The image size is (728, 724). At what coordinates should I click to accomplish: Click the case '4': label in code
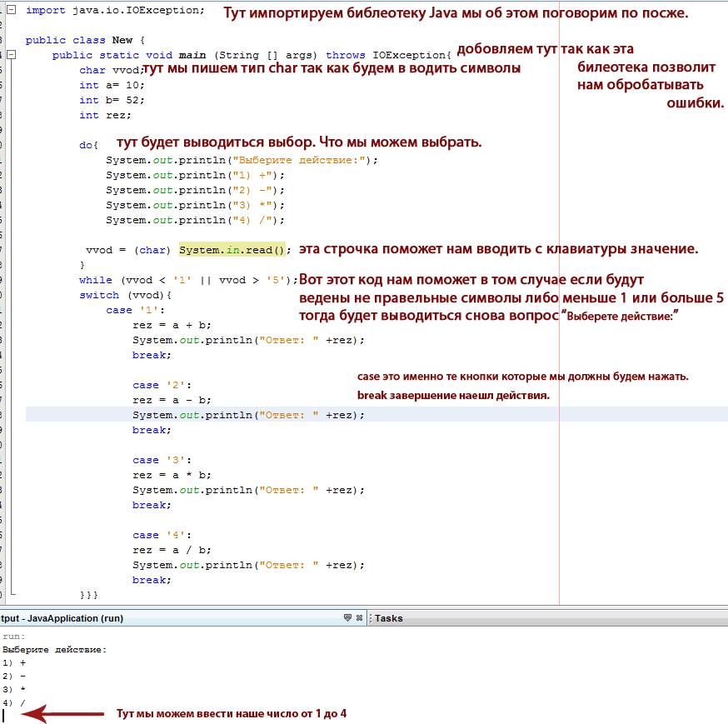[x=157, y=535]
